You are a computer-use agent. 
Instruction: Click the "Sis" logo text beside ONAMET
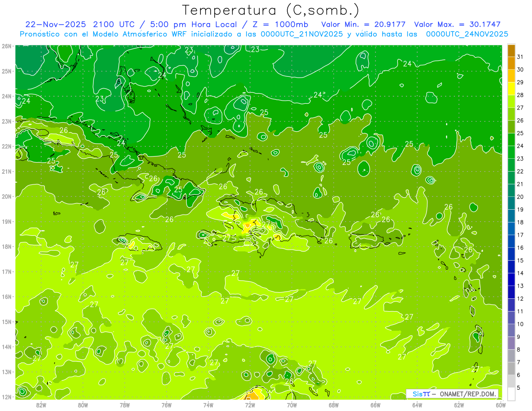pos(418,394)
